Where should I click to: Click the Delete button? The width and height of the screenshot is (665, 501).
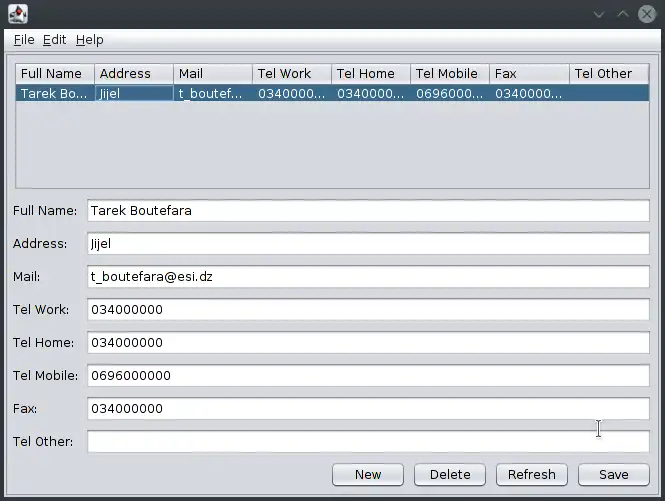pyautogui.click(x=450, y=474)
